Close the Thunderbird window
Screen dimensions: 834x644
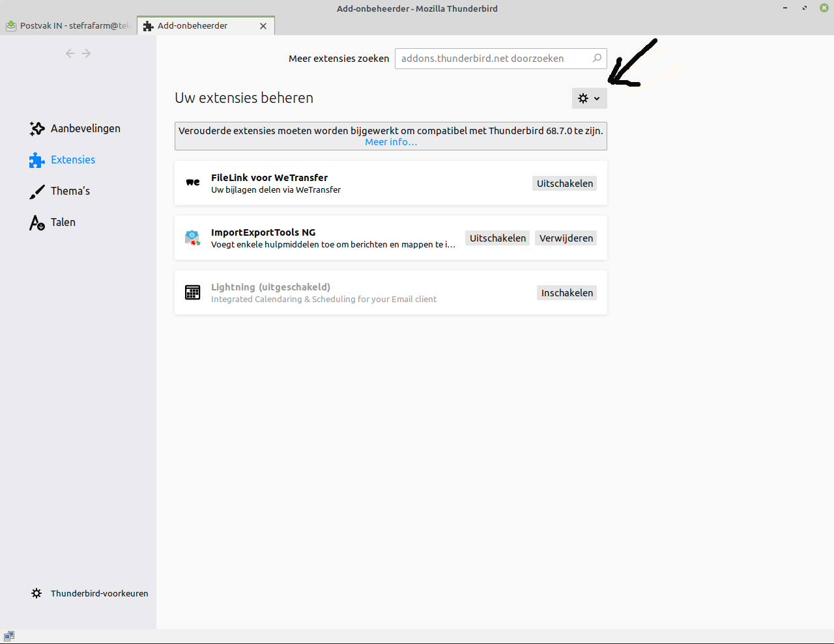(x=824, y=8)
